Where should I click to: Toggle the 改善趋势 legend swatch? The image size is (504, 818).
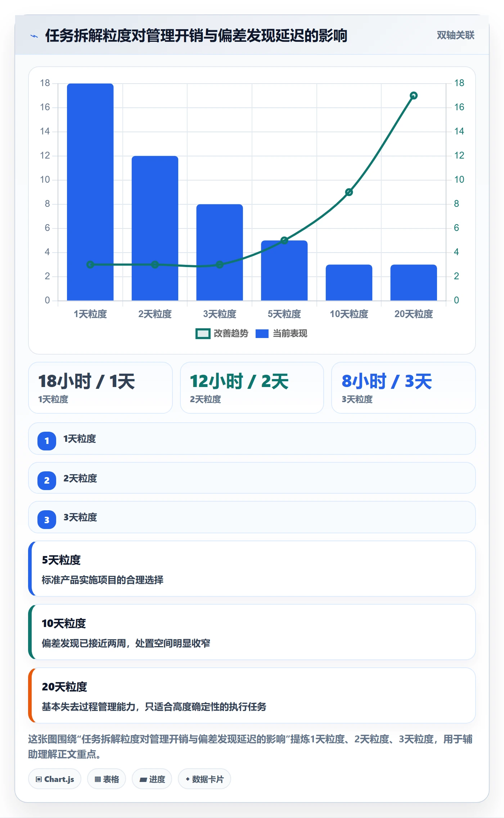(203, 334)
